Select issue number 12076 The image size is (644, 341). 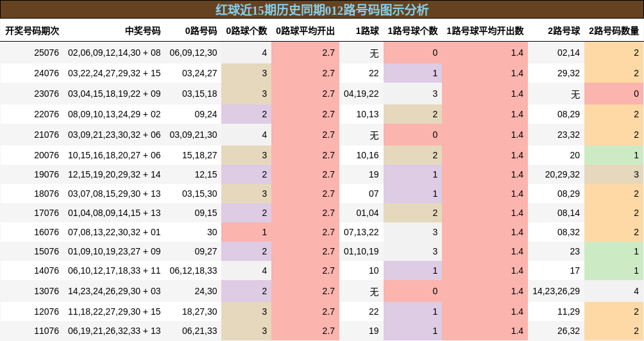[x=46, y=312]
